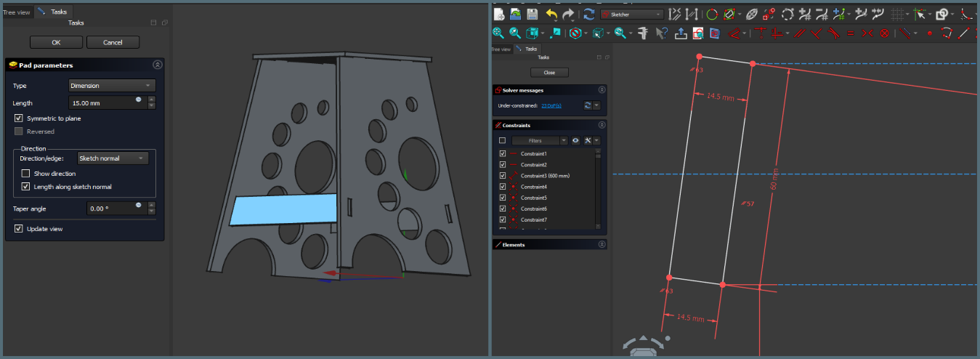Click the Measure caliper icon
Screen dimensions: 980x359
click(644, 33)
